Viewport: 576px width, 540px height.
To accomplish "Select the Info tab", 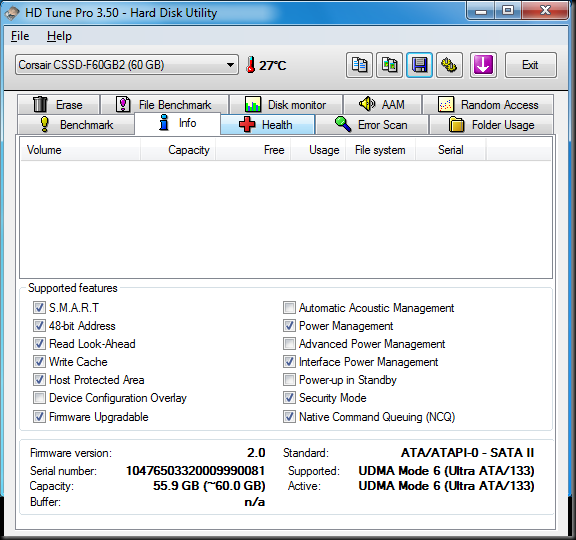I will click(178, 123).
